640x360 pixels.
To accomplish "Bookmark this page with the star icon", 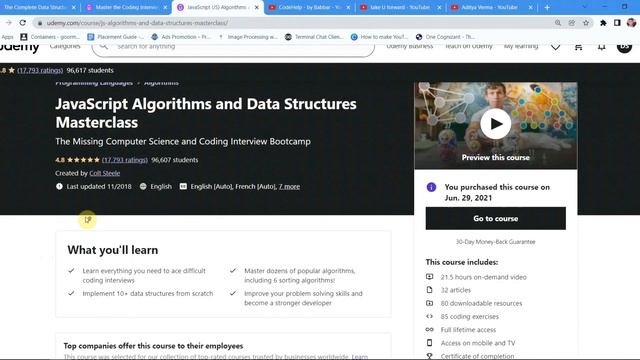I will [x=586, y=23].
